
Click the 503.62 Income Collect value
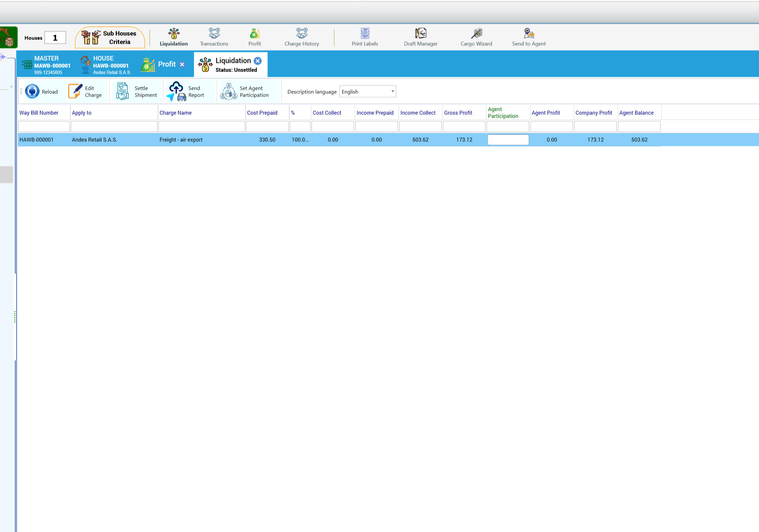(x=420, y=140)
